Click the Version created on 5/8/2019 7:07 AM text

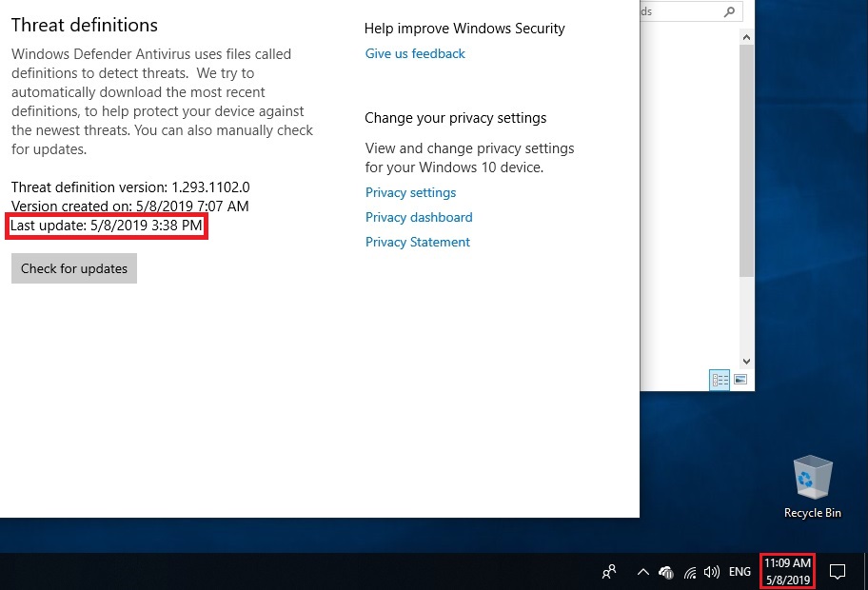coord(130,206)
